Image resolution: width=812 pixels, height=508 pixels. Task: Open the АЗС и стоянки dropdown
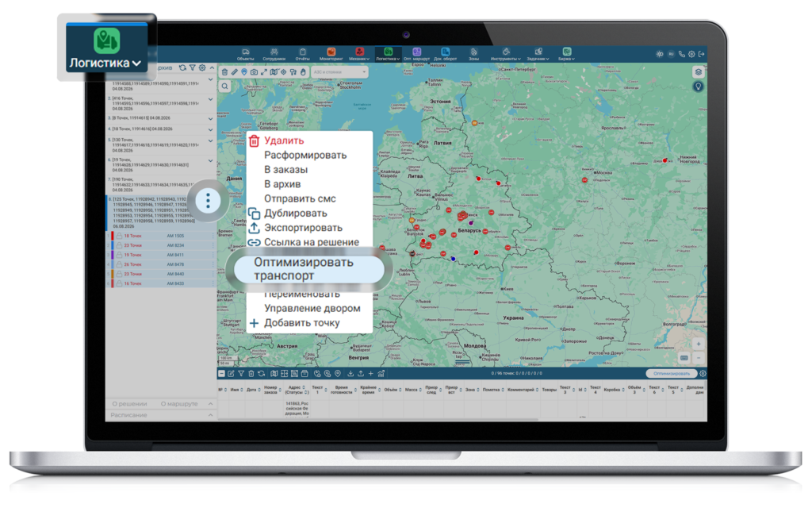tap(339, 72)
